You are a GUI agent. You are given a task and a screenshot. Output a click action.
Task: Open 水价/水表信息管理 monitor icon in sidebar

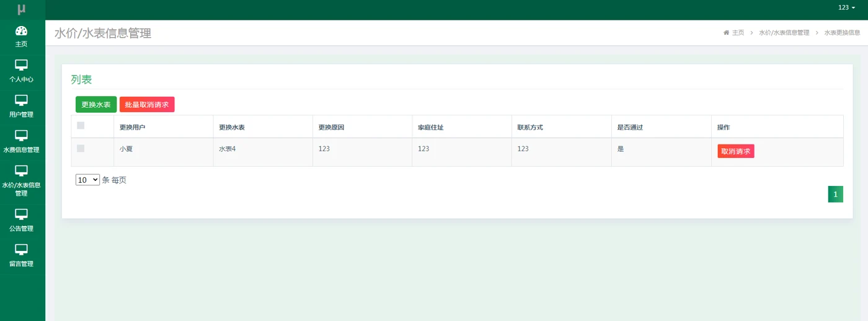22,170
